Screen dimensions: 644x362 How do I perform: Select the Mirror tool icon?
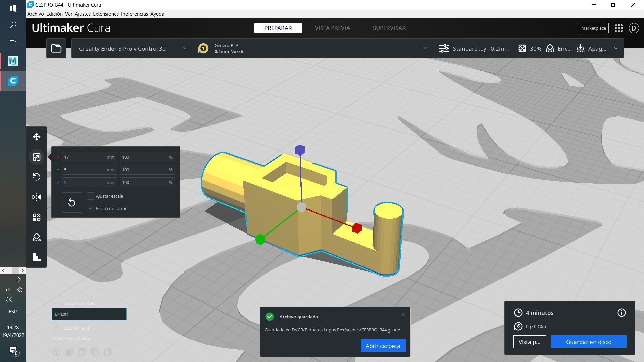tap(37, 197)
